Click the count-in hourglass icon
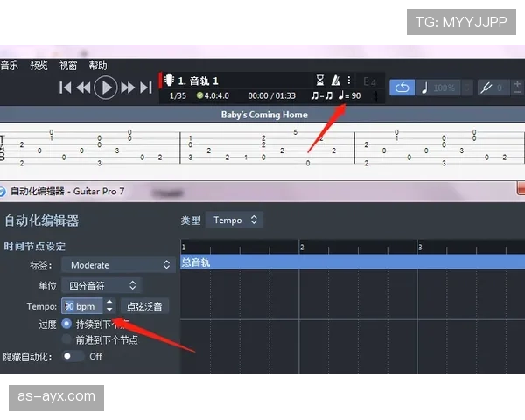The width and height of the screenshot is (525, 420). (320, 80)
